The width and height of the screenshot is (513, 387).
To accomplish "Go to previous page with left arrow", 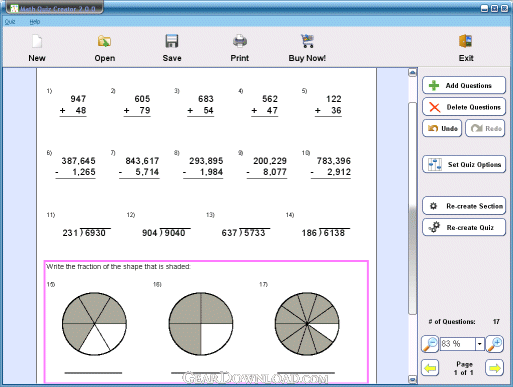I will (430, 368).
